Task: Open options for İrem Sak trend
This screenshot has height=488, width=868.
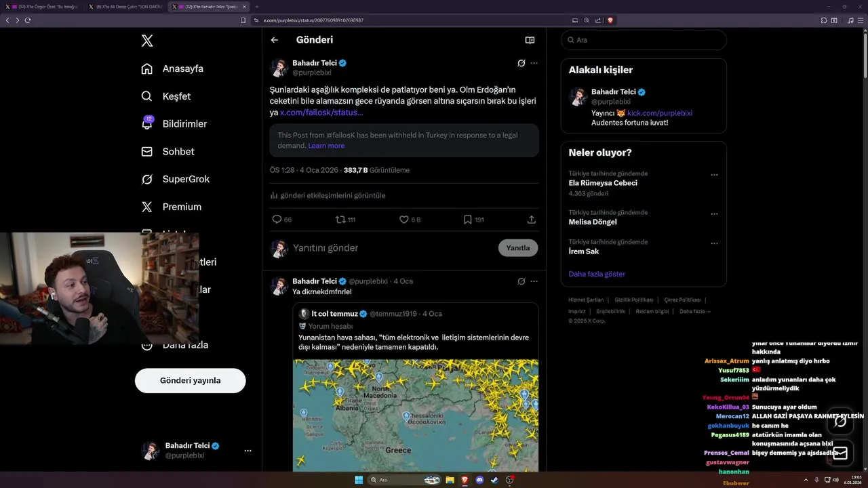Action: click(x=714, y=243)
